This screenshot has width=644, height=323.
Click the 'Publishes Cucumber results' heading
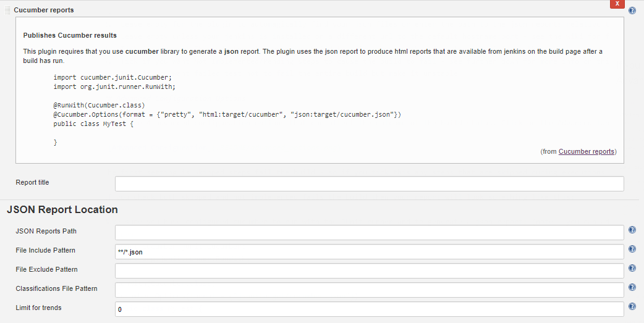pyautogui.click(x=70, y=35)
